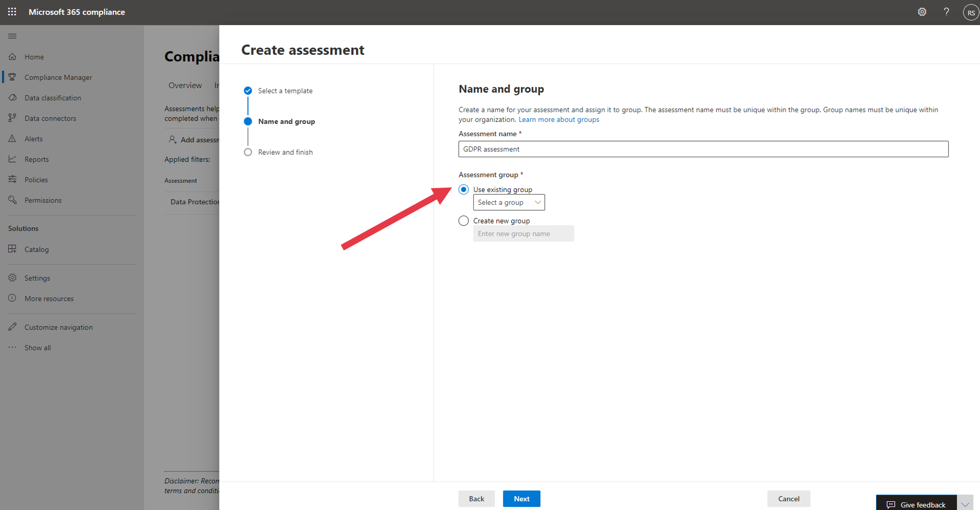Click the Next button

tap(521, 499)
